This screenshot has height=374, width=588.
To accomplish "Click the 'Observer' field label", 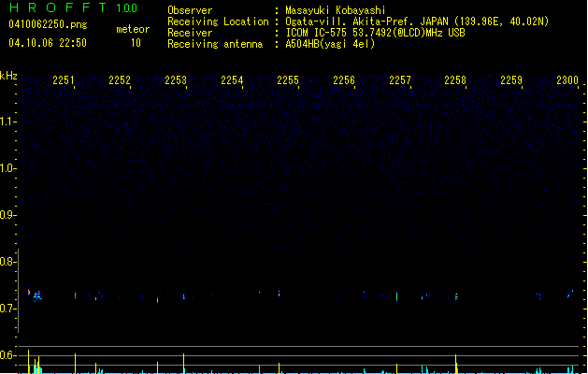I will pos(190,10).
